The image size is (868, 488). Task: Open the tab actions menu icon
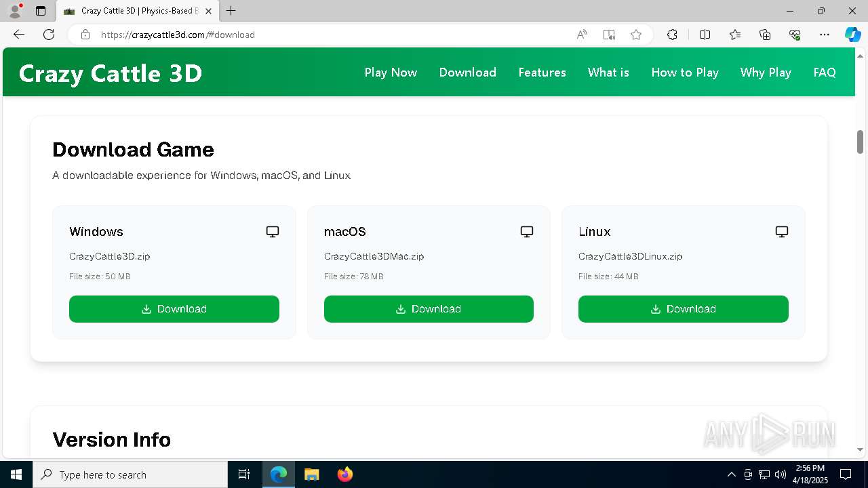41,11
